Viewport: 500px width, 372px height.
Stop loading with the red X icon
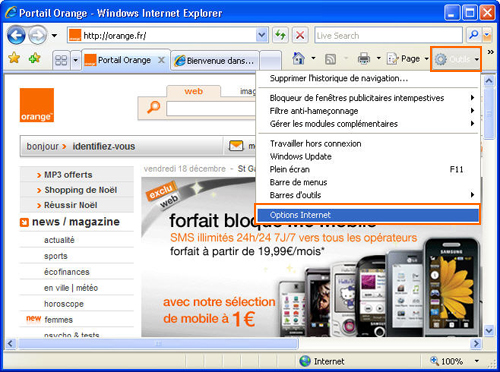[300, 35]
